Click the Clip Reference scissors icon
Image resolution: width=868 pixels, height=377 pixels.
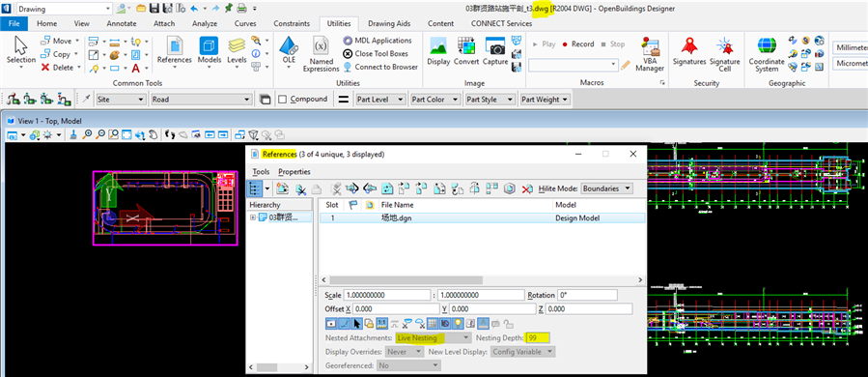pyautogui.click(x=299, y=188)
